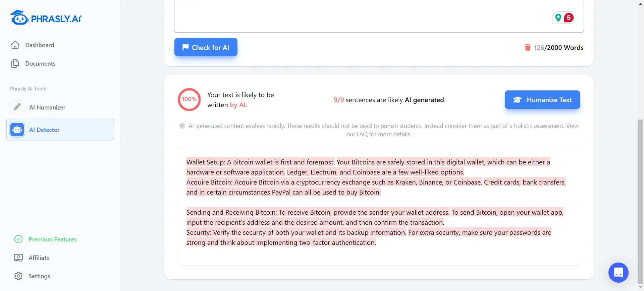Click the '126/2000 Words' counter
Image resolution: width=644 pixels, height=291 pixels.
coord(558,48)
